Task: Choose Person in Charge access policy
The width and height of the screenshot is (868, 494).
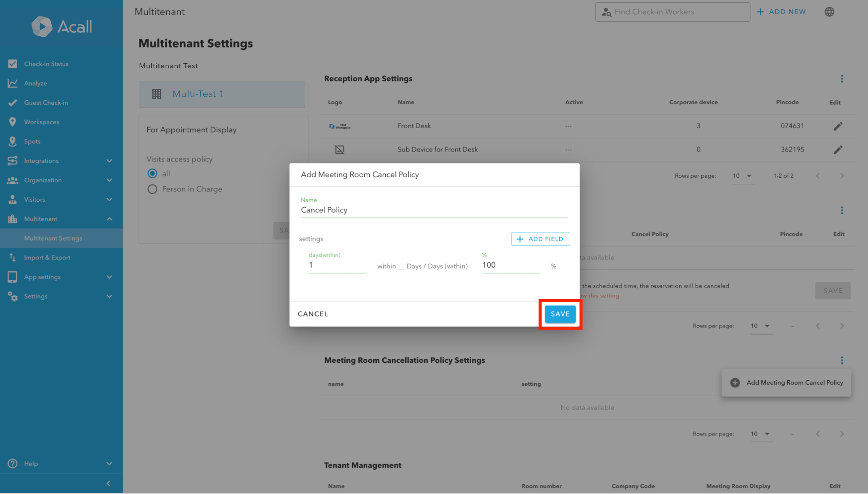Action: [x=152, y=189]
